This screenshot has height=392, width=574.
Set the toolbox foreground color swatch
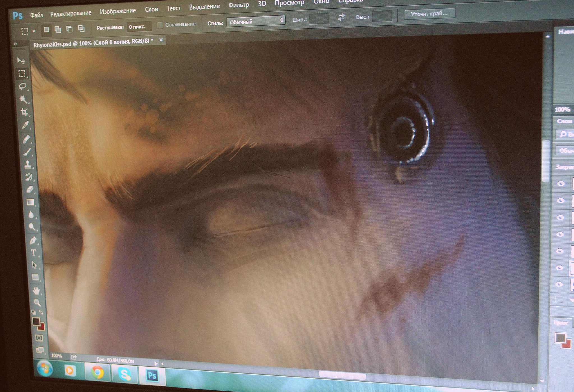coord(36,321)
